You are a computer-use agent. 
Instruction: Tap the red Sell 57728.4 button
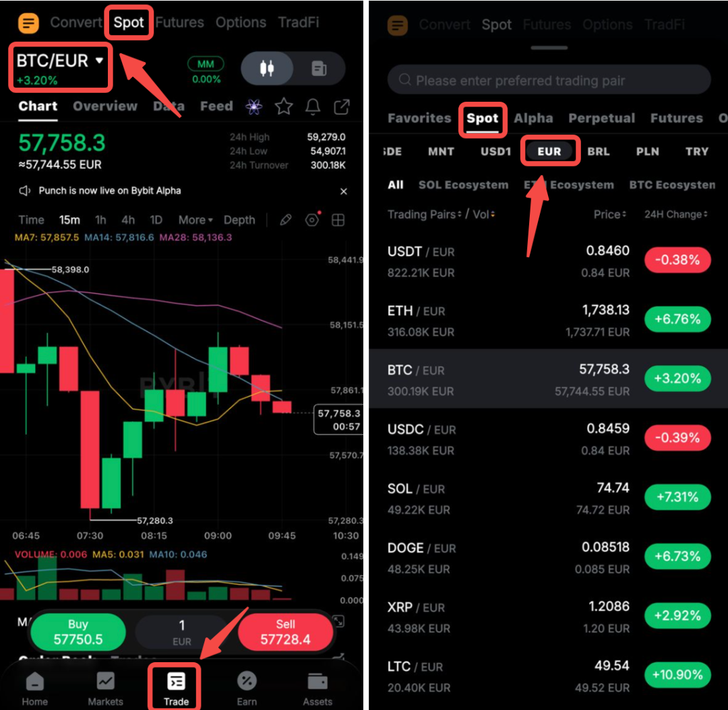pos(285,632)
